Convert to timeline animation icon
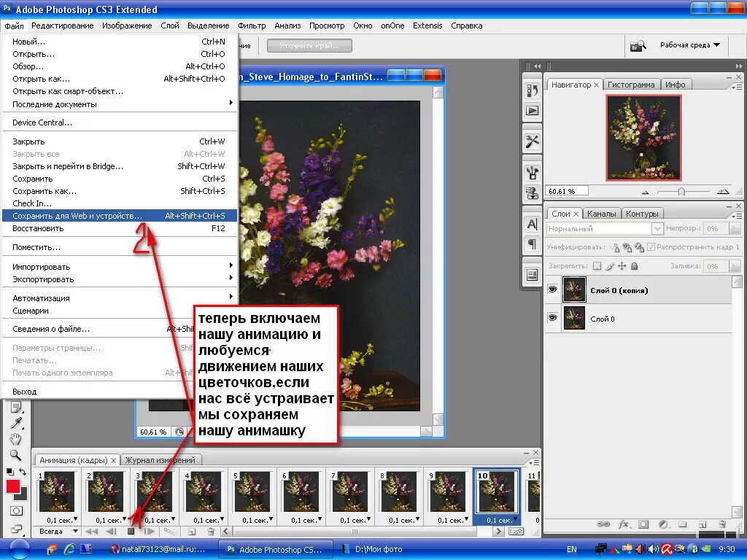 [x=516, y=532]
